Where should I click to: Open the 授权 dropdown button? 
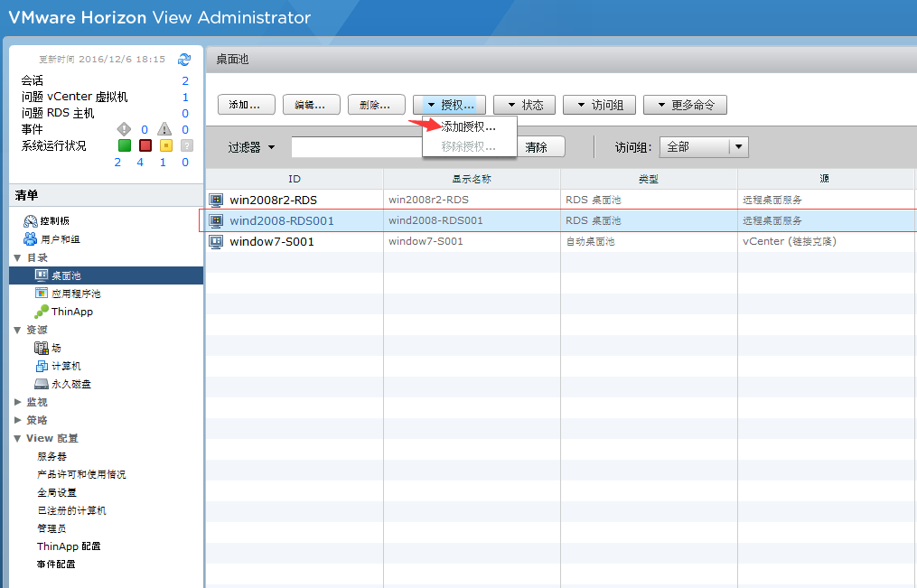tap(450, 105)
